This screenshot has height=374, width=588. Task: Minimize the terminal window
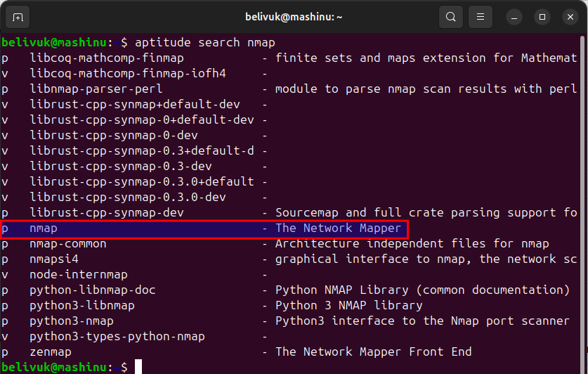pyautogui.click(x=514, y=18)
